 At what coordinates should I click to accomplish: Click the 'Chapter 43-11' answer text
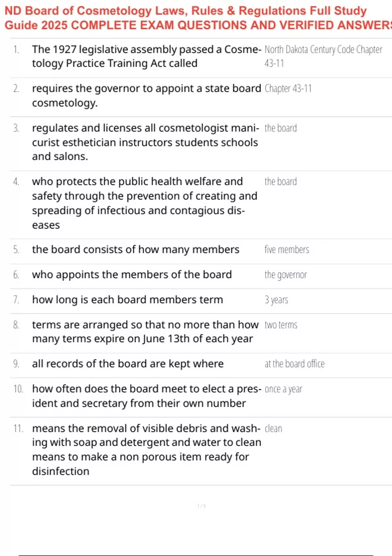pos(288,89)
